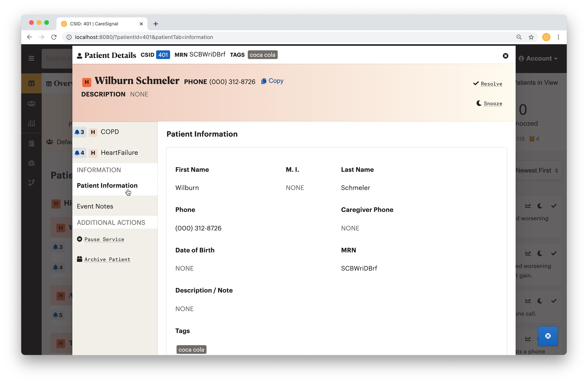
Task: Click the COPD bell alert badge
Action: [79, 132]
